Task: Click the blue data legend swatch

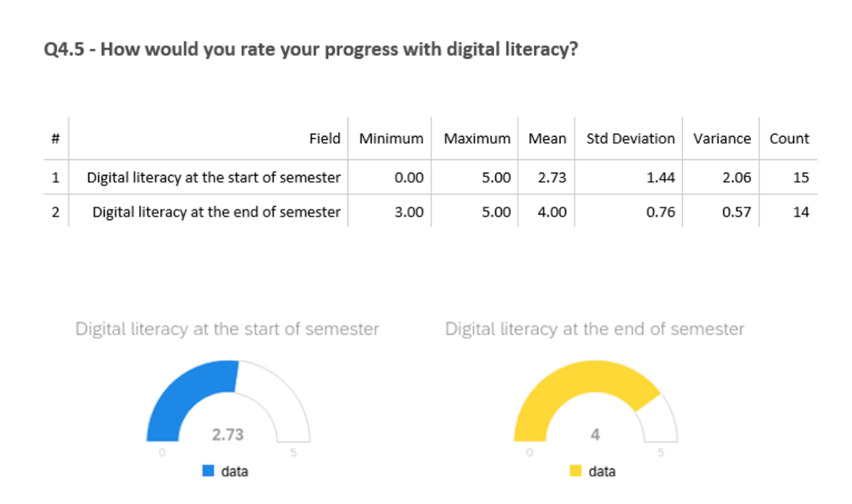Action: [x=208, y=471]
